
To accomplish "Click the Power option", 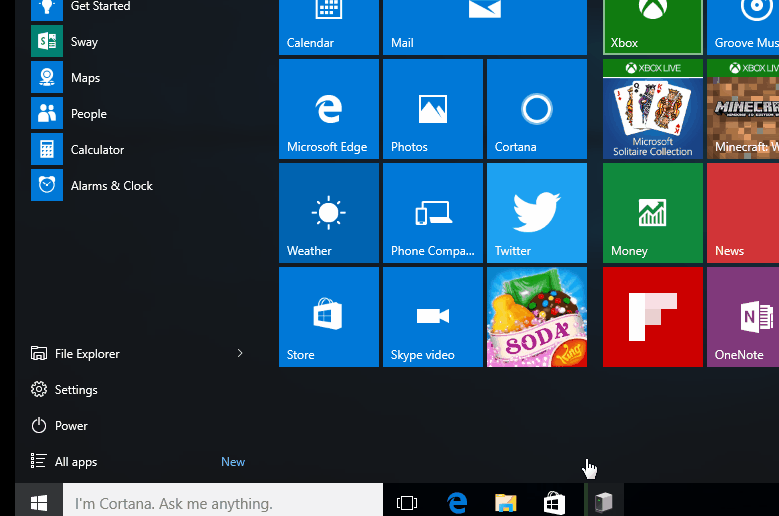I will point(71,426).
